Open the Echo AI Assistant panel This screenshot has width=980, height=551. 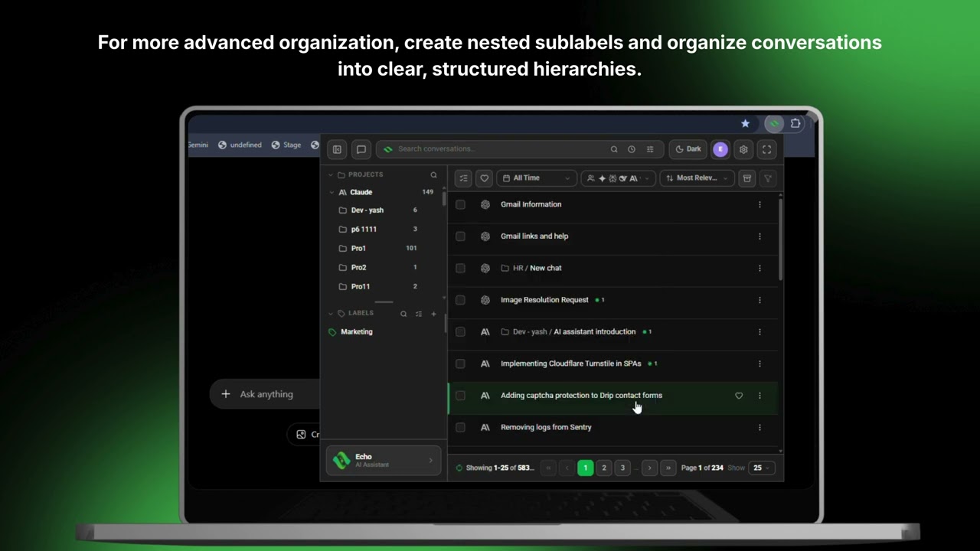click(x=384, y=460)
